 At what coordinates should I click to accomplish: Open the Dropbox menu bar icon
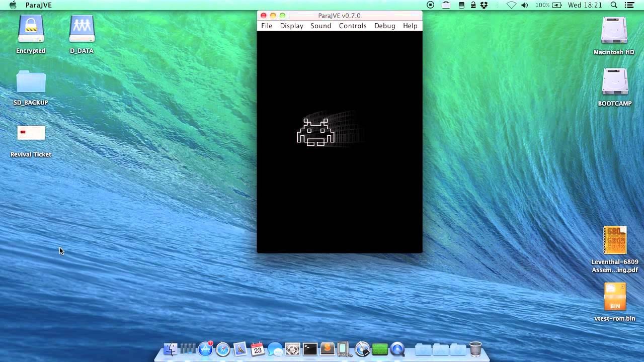pyautogui.click(x=484, y=5)
